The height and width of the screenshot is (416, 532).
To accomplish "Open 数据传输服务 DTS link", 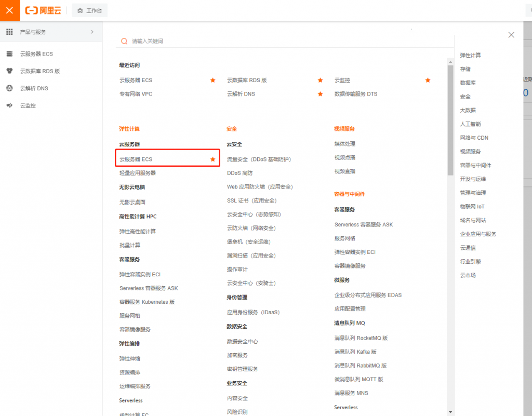I will pos(355,94).
